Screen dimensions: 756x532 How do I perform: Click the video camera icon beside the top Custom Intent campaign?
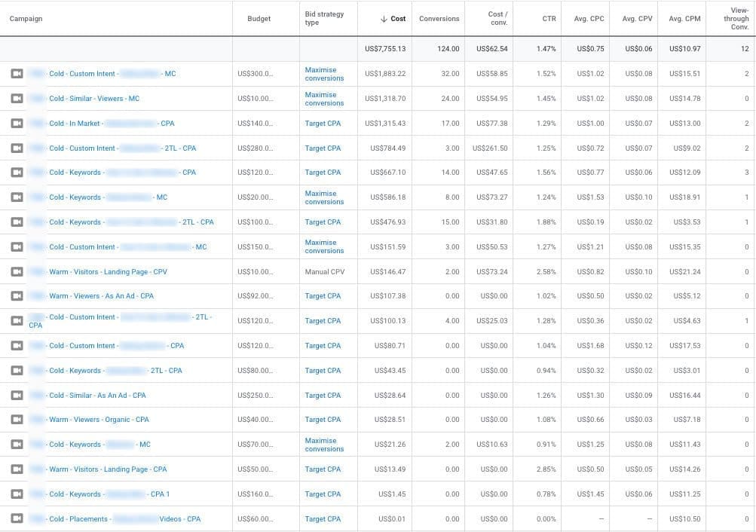coord(17,73)
